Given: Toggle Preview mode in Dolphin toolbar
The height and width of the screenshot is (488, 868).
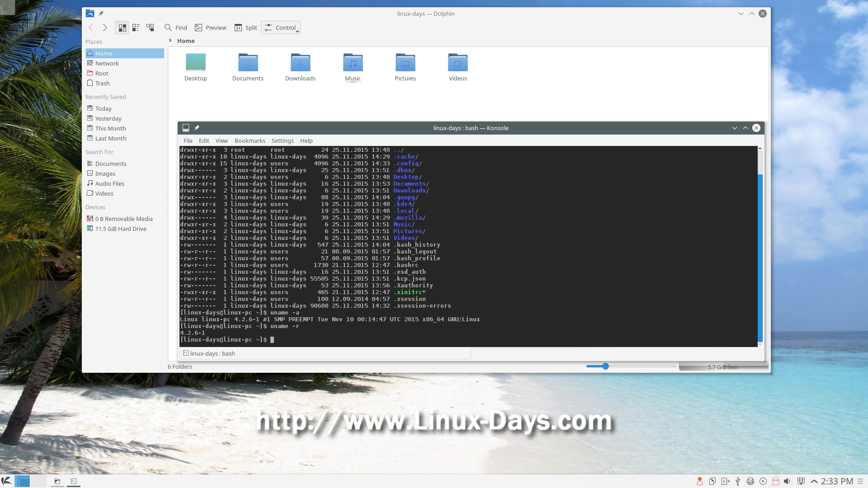Looking at the screenshot, I should coord(211,28).
